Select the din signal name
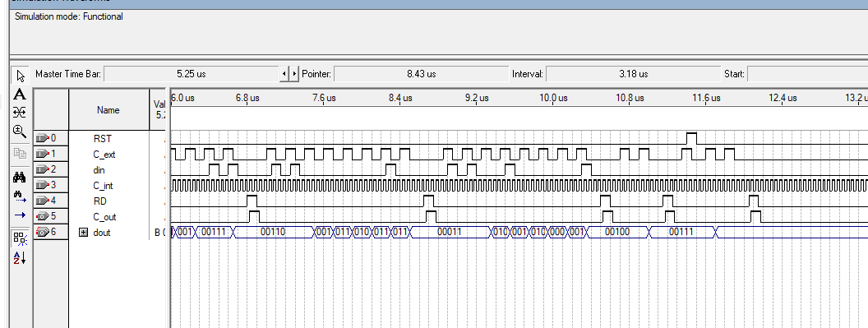This screenshot has height=328, width=868. point(99,170)
